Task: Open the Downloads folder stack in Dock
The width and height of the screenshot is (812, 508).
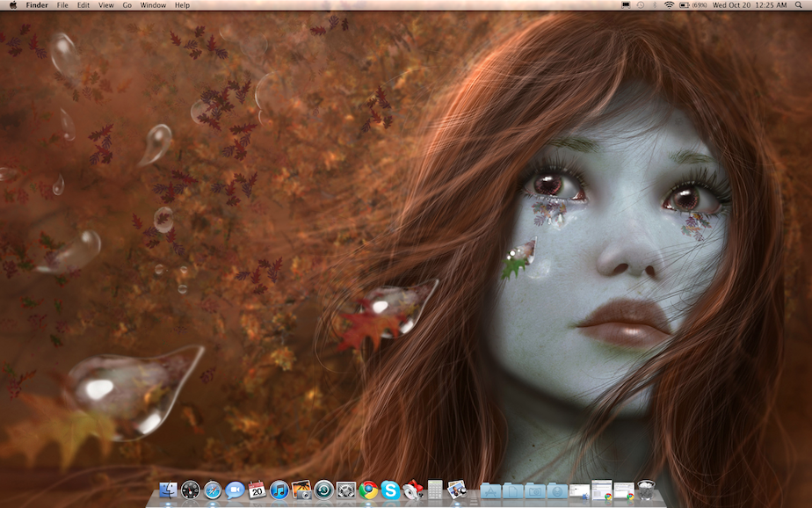Action: (557, 490)
